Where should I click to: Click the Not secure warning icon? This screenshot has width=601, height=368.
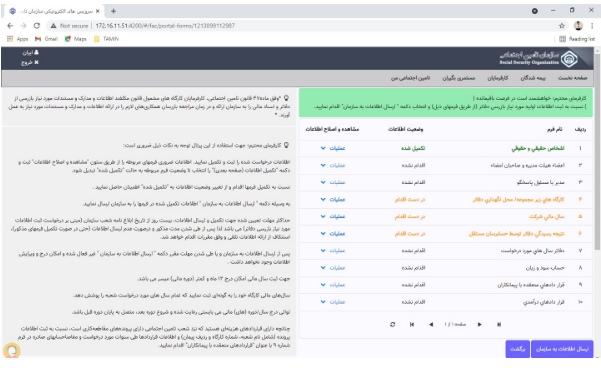(x=54, y=26)
